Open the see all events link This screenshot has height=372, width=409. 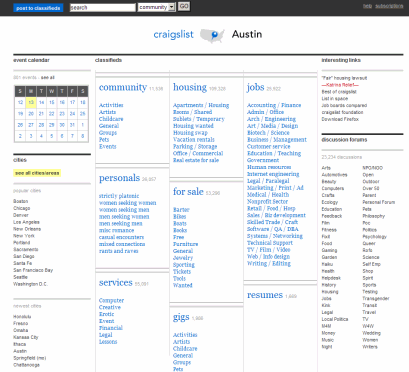[x=48, y=77]
